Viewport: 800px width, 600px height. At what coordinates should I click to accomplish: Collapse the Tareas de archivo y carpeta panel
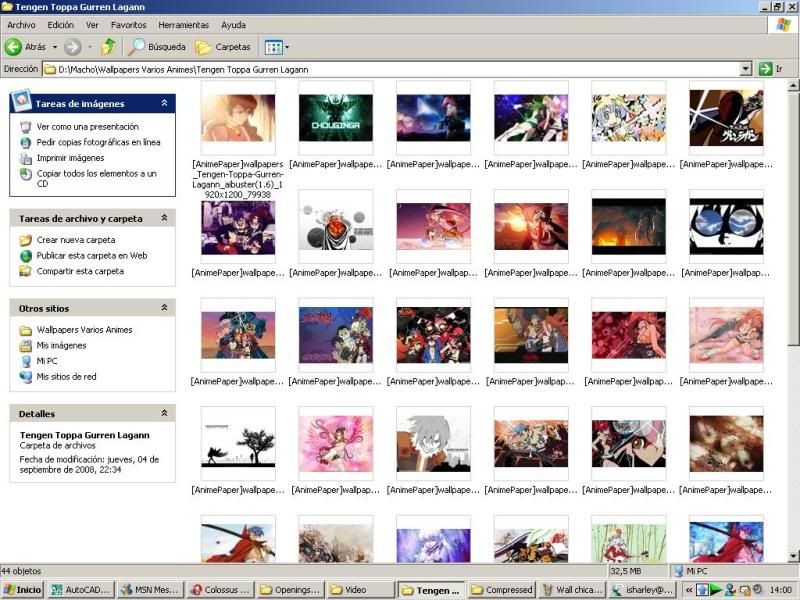click(164, 218)
